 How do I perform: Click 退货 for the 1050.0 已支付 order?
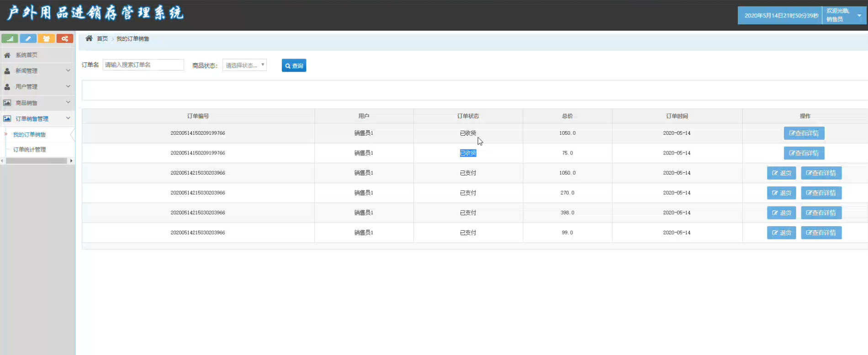pos(782,173)
